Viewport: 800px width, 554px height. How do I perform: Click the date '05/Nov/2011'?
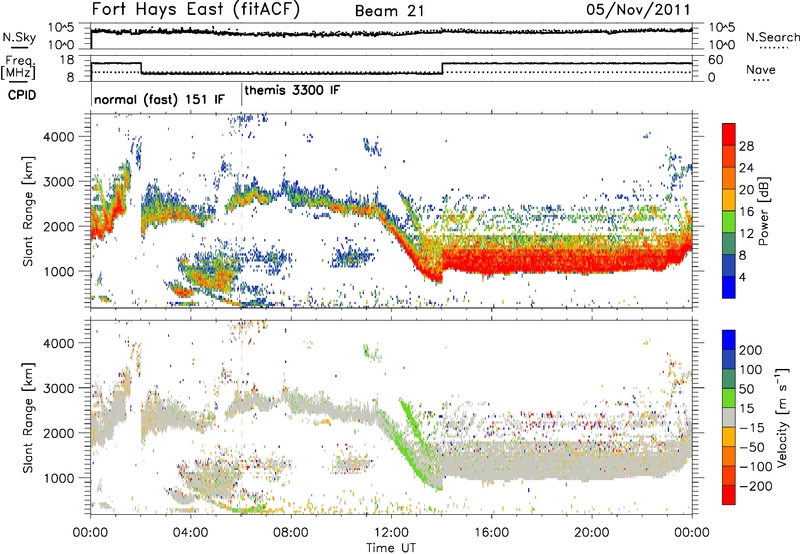(x=638, y=10)
